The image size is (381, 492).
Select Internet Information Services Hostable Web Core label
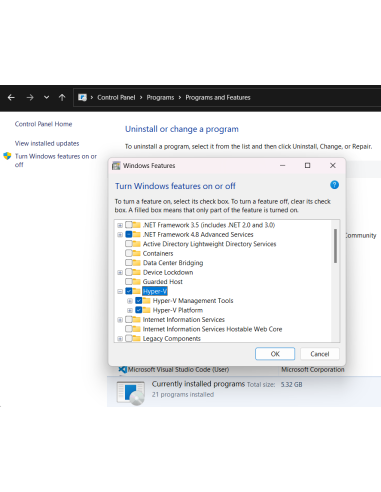[x=212, y=329]
